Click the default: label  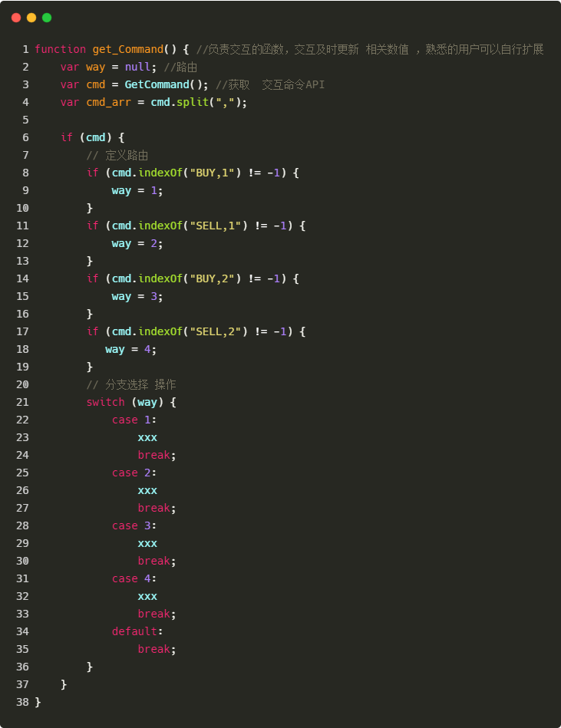[x=137, y=631]
